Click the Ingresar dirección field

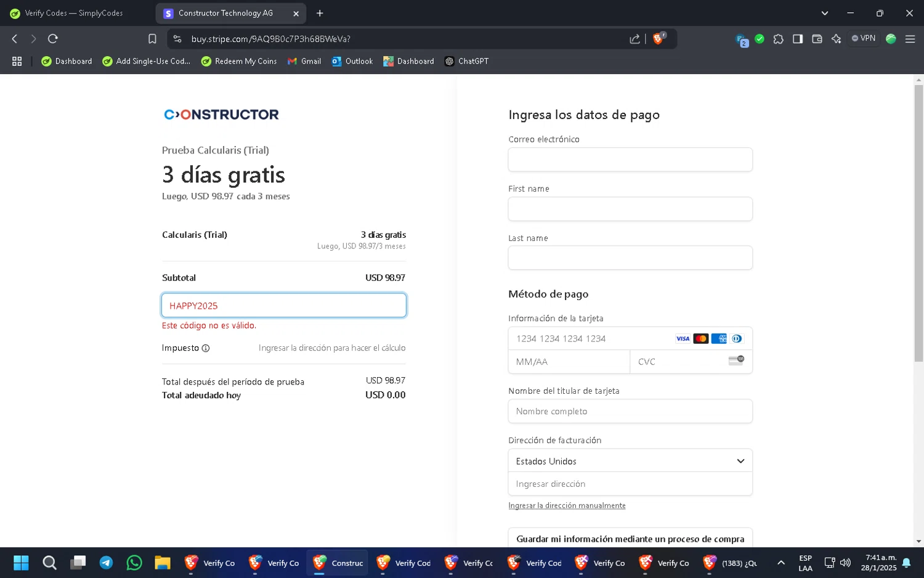pyautogui.click(x=630, y=484)
